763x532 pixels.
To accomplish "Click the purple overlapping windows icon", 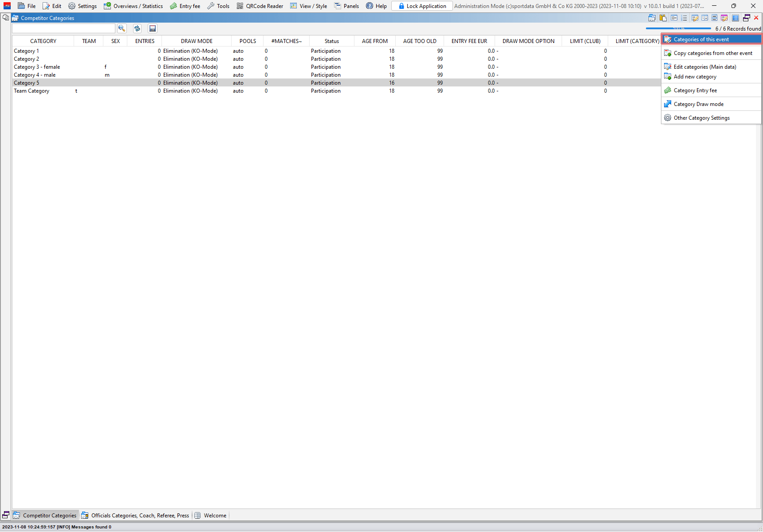I will [747, 18].
